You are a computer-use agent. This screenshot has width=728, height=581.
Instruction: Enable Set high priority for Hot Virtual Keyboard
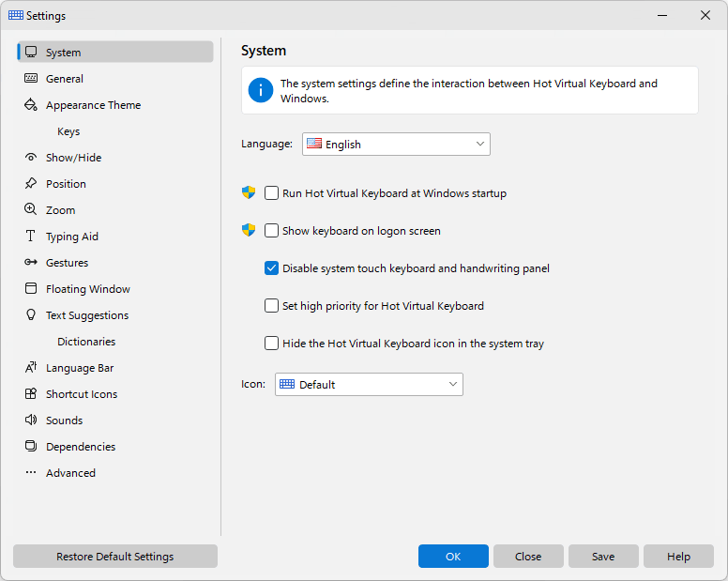pos(271,306)
